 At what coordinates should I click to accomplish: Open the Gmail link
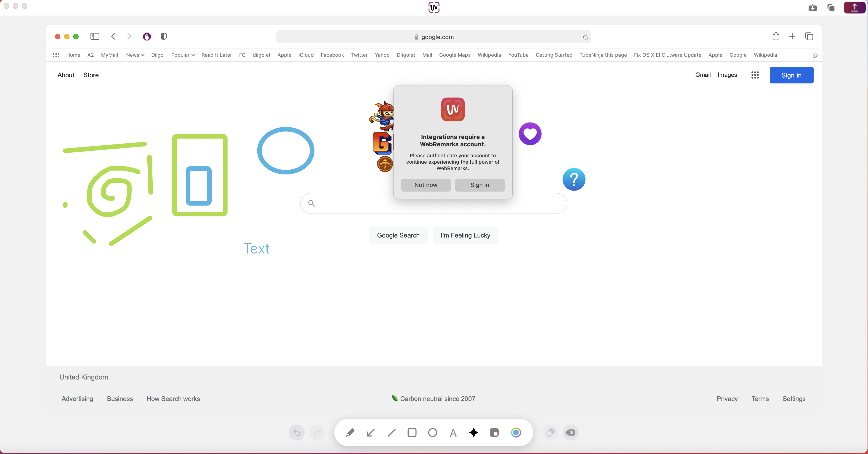pyautogui.click(x=703, y=75)
